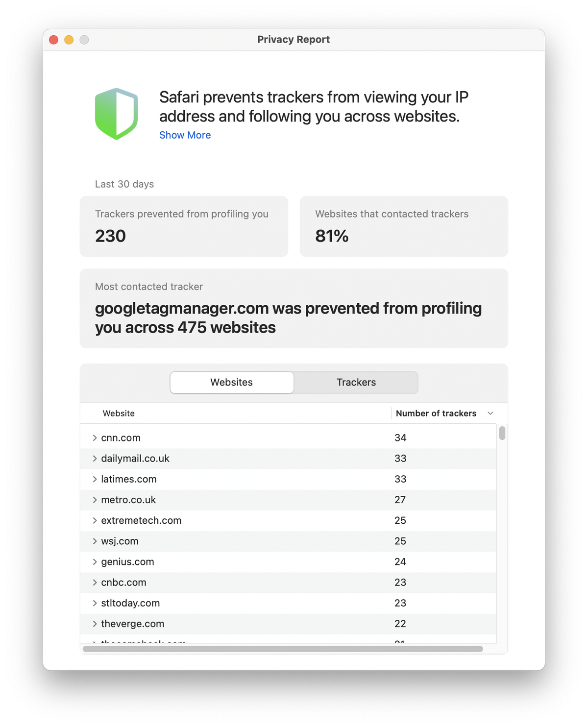Click the green privacy shield icon
588x727 pixels.
pyautogui.click(x=116, y=114)
